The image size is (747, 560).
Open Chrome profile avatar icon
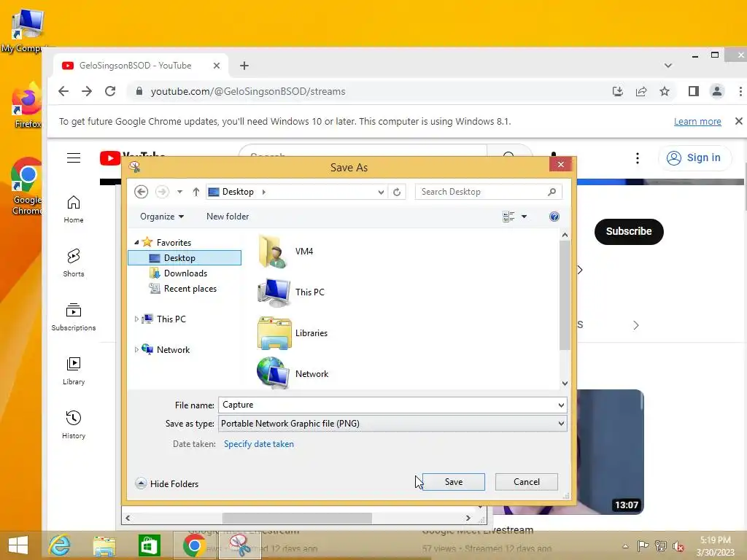tap(716, 91)
